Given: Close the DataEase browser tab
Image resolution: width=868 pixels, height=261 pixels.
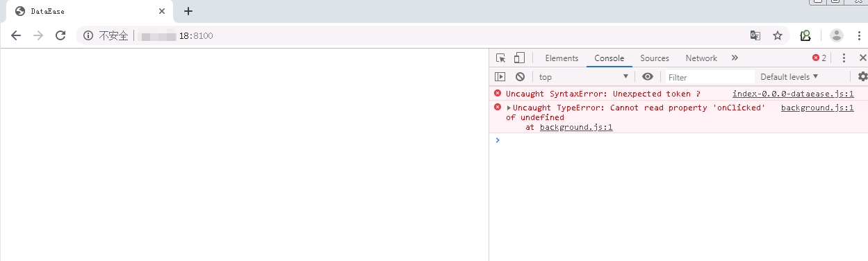Looking at the screenshot, I should coord(162,11).
